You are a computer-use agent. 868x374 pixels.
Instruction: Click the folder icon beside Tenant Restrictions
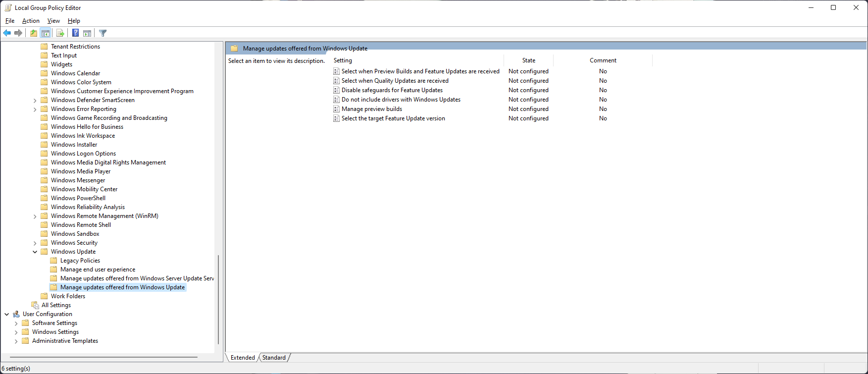point(44,47)
